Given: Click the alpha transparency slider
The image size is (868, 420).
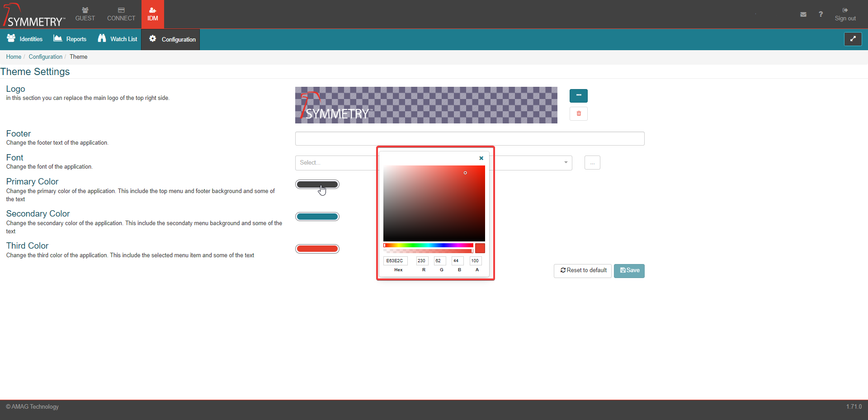Looking at the screenshot, I should [x=428, y=251].
